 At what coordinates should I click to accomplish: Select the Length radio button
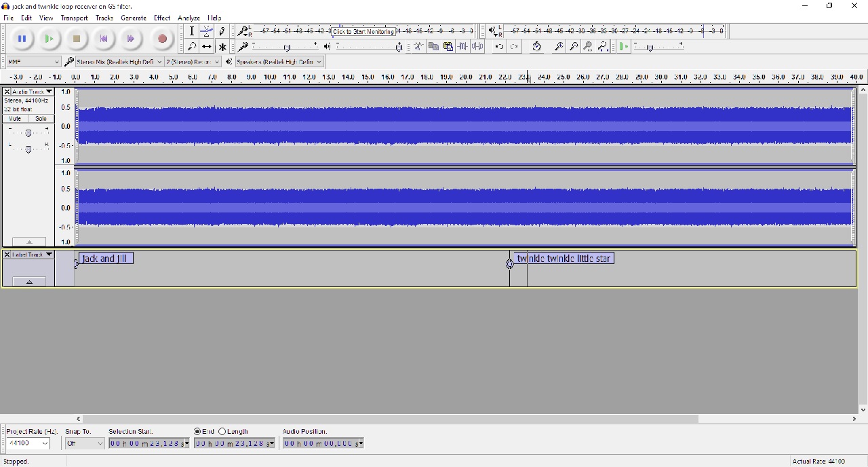222,432
